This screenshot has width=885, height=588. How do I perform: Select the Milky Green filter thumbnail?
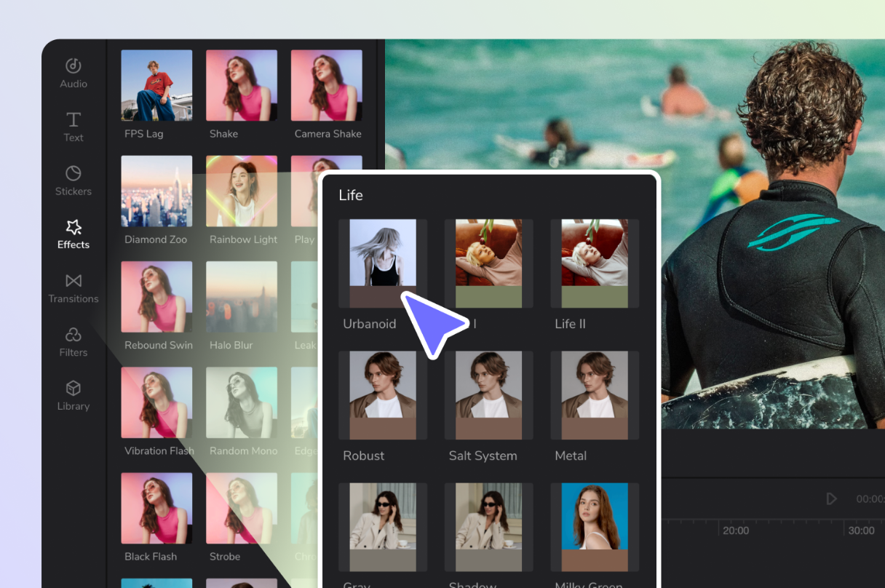tap(595, 527)
